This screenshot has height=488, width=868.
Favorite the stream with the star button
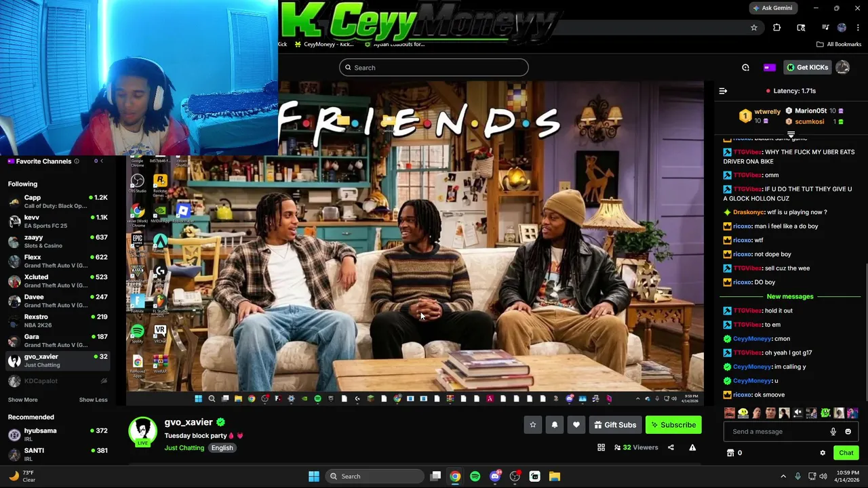(533, 425)
